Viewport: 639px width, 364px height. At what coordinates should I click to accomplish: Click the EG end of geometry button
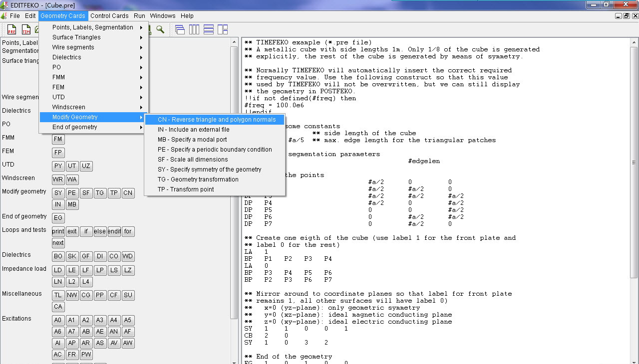pyautogui.click(x=58, y=218)
